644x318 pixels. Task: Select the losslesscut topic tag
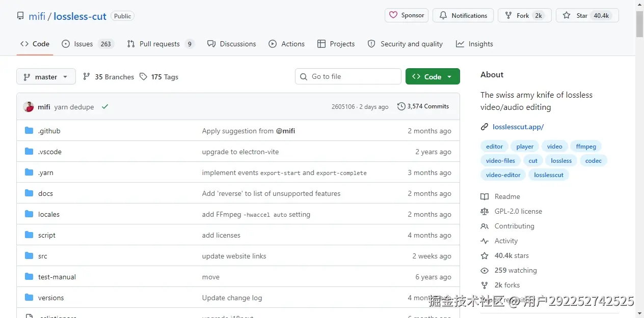coord(549,175)
